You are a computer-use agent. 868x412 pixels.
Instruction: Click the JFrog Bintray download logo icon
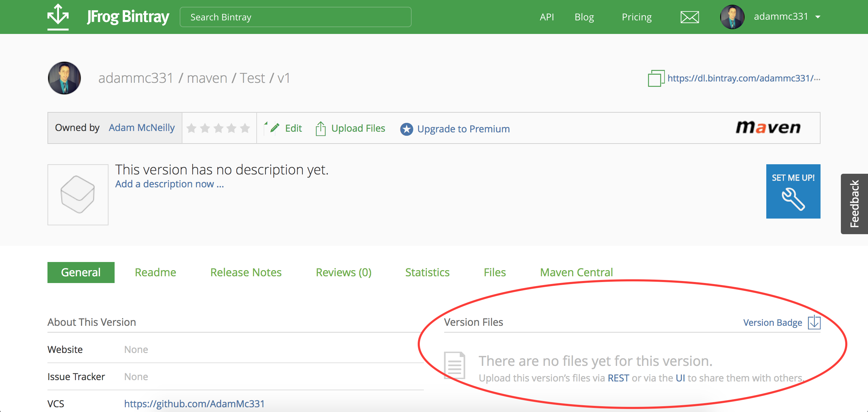[58, 16]
